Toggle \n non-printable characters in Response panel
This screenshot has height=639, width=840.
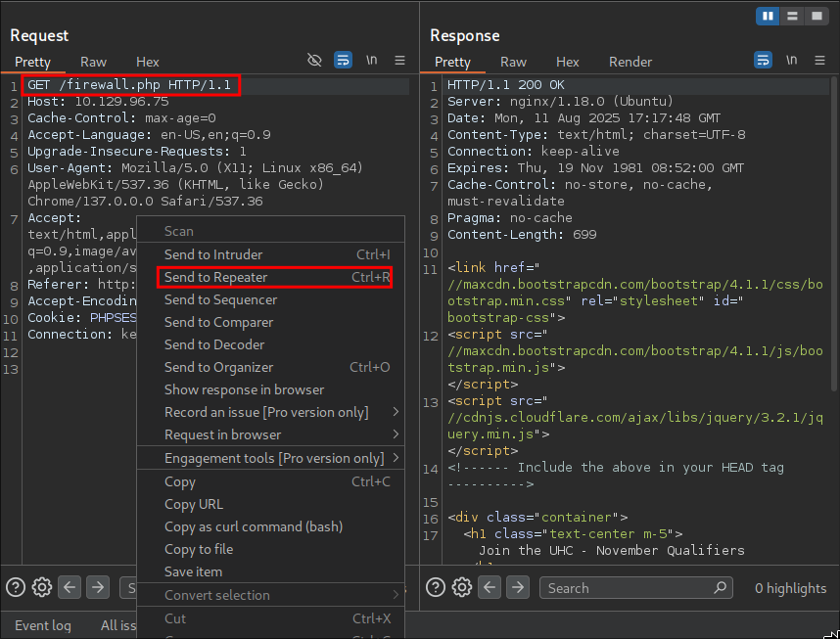pos(792,60)
